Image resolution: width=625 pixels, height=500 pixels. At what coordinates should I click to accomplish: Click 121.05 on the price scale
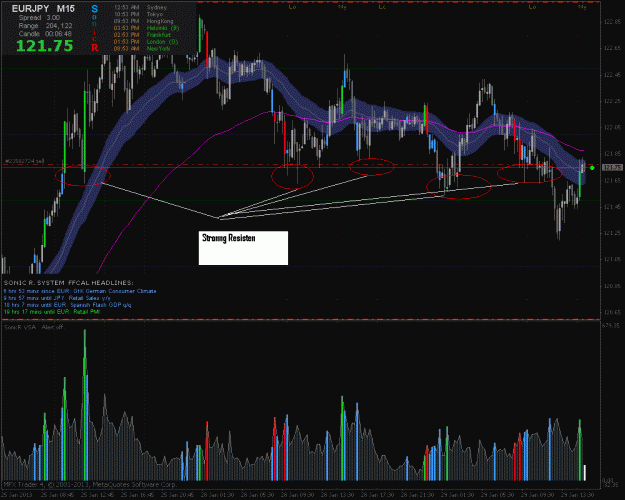click(x=612, y=260)
